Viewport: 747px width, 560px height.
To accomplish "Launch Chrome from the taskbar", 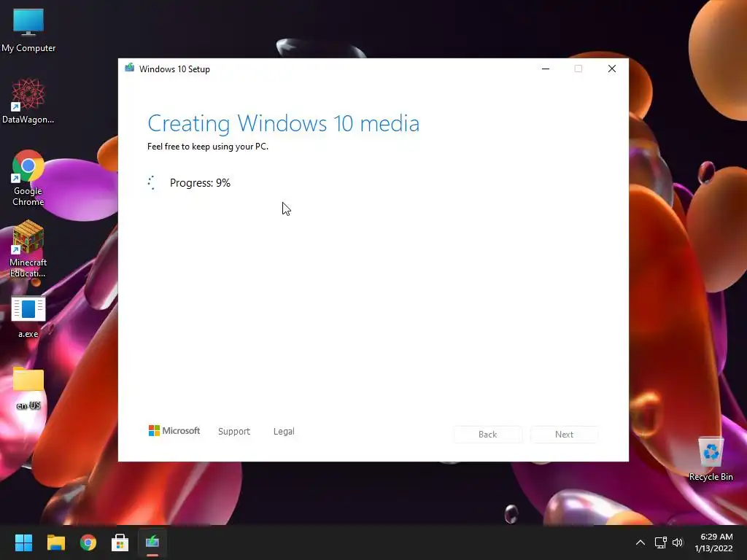I will (88, 542).
